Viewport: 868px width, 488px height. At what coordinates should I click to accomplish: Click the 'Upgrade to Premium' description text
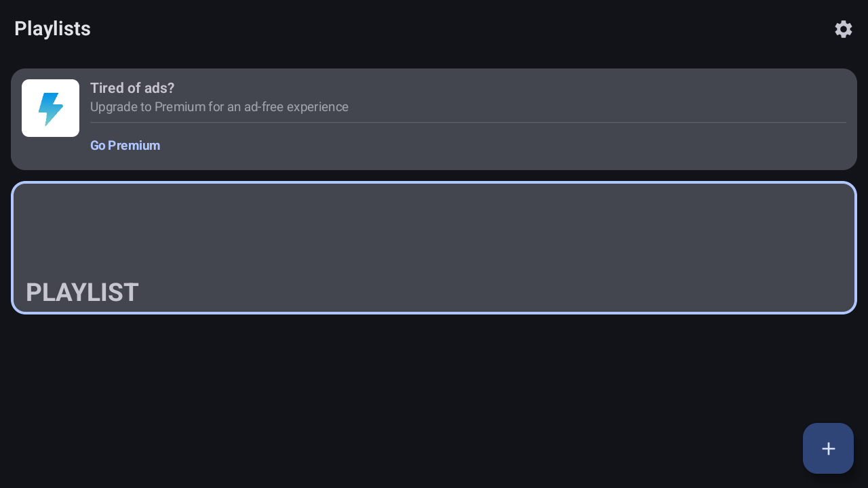click(x=219, y=107)
